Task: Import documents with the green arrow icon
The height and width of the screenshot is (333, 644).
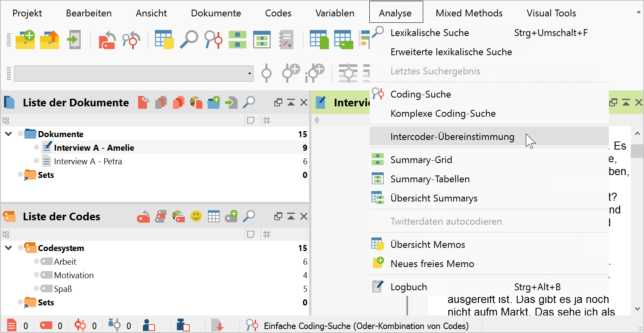Action: coord(231,103)
